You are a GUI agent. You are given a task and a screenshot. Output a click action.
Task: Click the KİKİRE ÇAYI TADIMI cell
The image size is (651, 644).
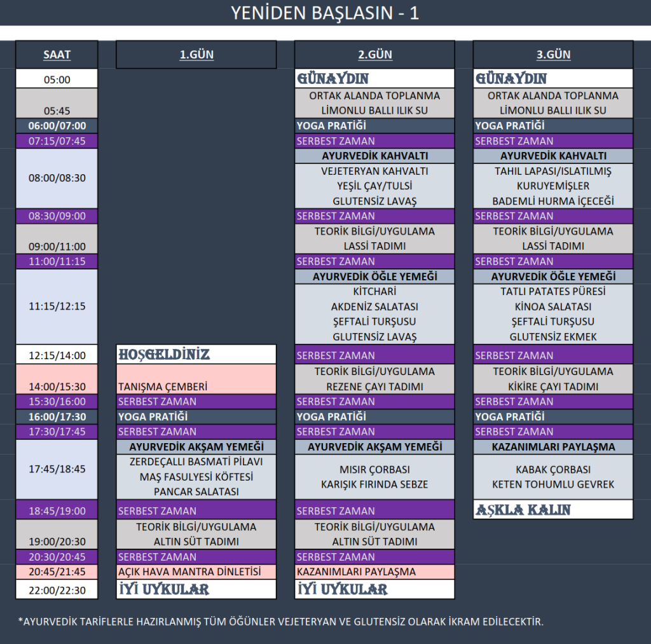pyautogui.click(x=553, y=387)
